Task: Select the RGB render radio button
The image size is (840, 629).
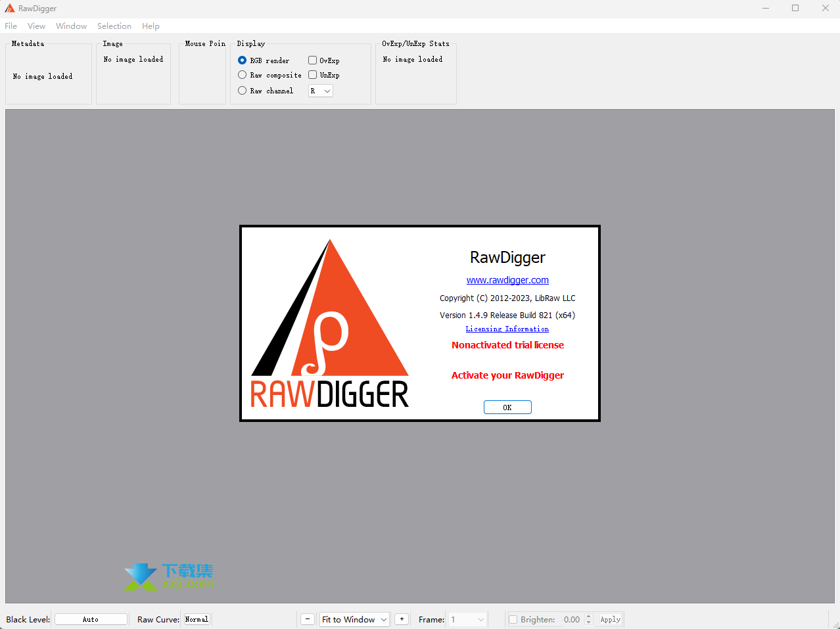Action: [243, 60]
